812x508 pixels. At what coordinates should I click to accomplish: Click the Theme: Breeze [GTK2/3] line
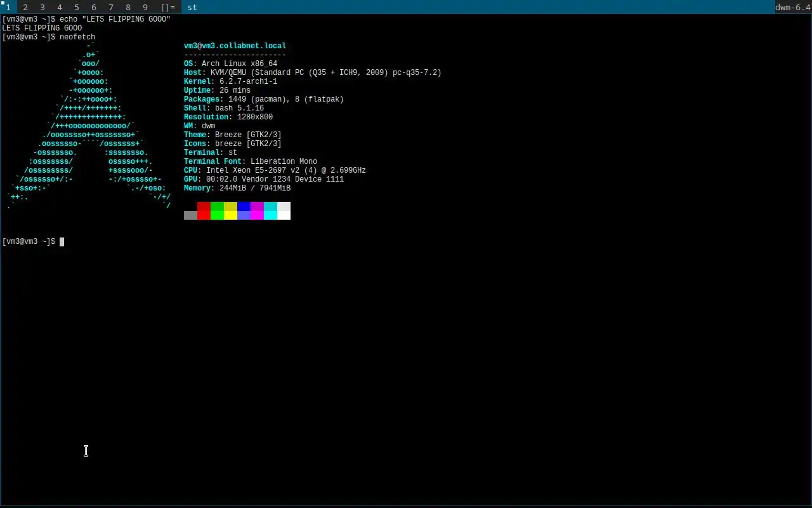[x=233, y=135]
